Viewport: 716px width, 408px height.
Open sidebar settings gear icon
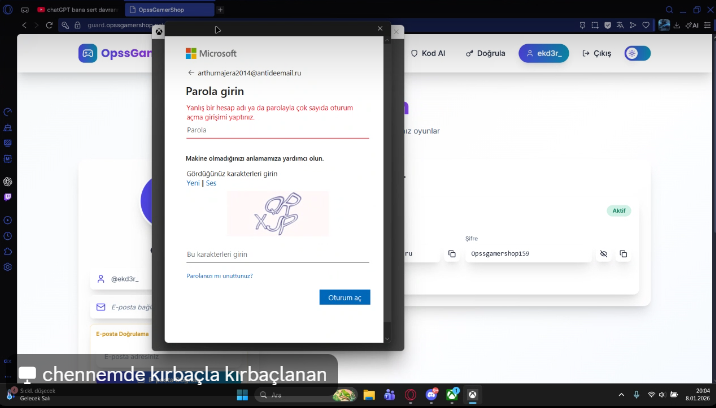8,267
